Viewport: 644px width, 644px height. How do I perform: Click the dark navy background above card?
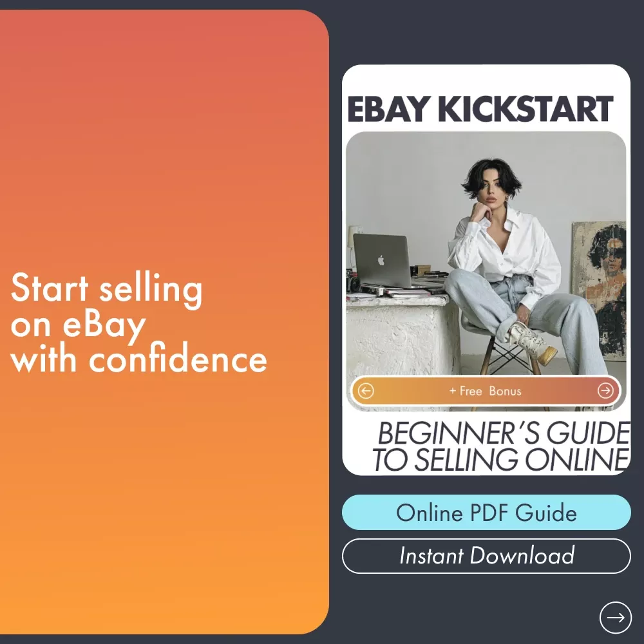tap(486, 33)
